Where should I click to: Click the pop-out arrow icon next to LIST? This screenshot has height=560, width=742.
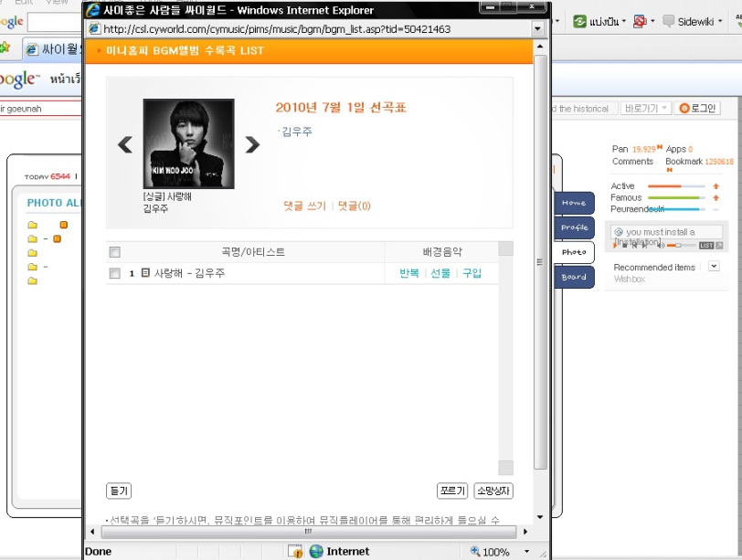pos(719,246)
